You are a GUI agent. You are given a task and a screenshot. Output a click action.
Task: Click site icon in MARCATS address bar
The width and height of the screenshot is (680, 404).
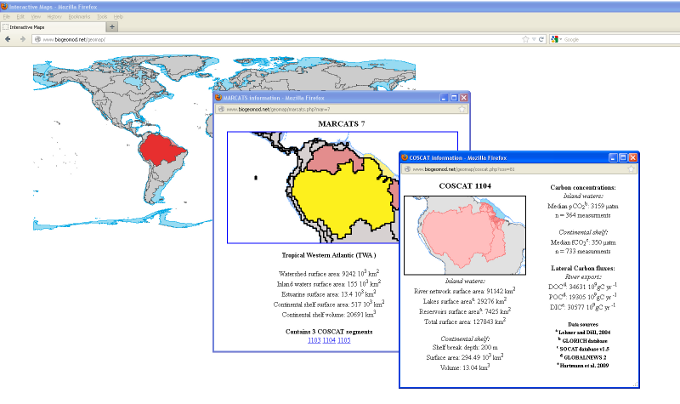point(221,109)
